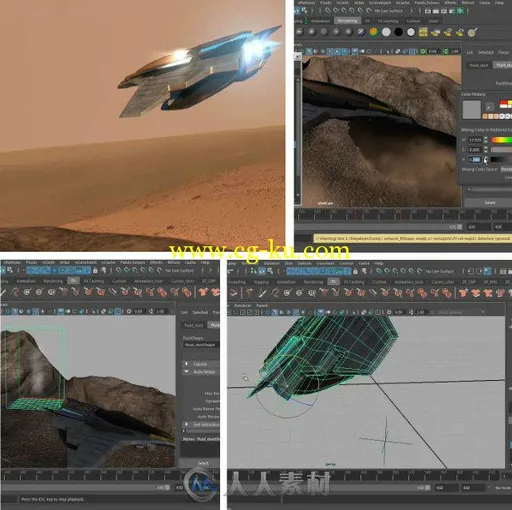This screenshot has width=512, height=510.
Task: Click rainbow hue slider in color picker
Action: (x=501, y=140)
